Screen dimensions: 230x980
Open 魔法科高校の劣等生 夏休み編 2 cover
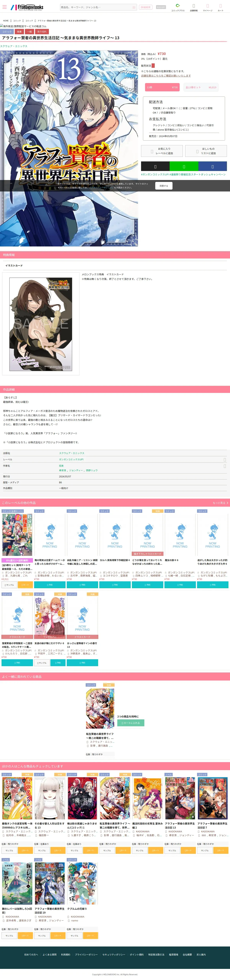click(x=147, y=798)
